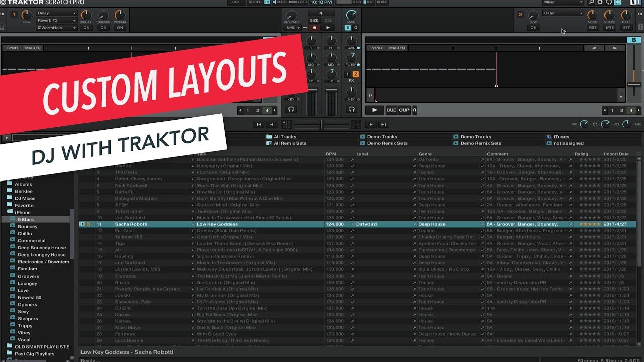Click the MASTER button on deck B

point(397,48)
